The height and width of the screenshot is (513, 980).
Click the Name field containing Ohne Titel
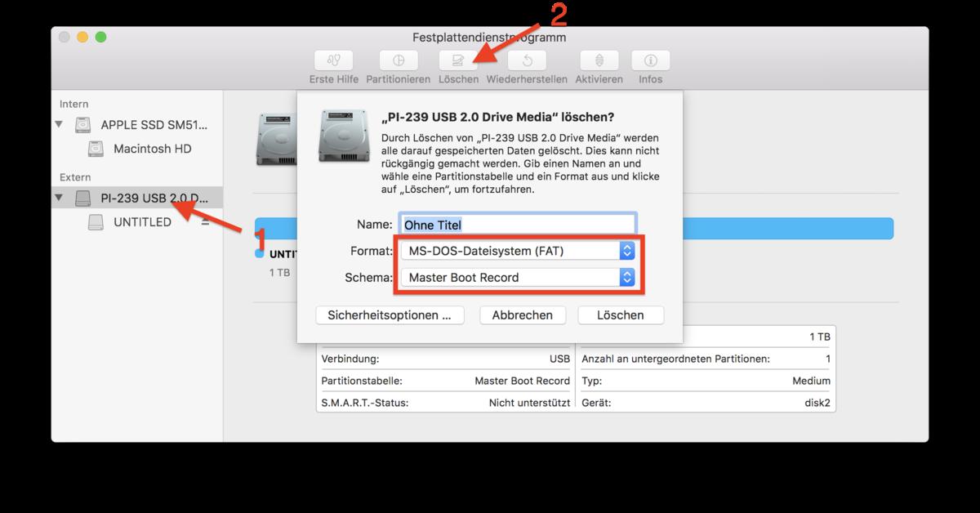coord(518,224)
